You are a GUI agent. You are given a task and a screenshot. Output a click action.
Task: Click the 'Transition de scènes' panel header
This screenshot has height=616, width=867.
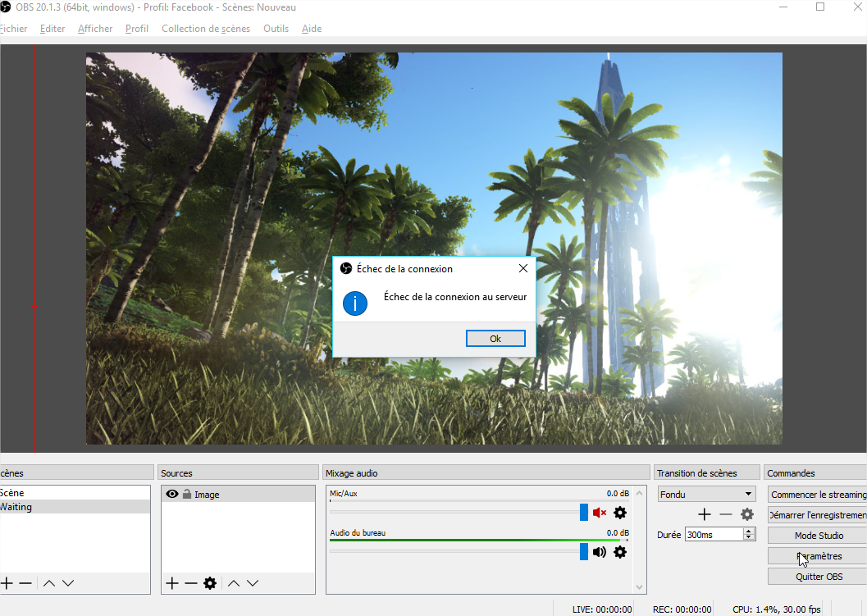[707, 472]
